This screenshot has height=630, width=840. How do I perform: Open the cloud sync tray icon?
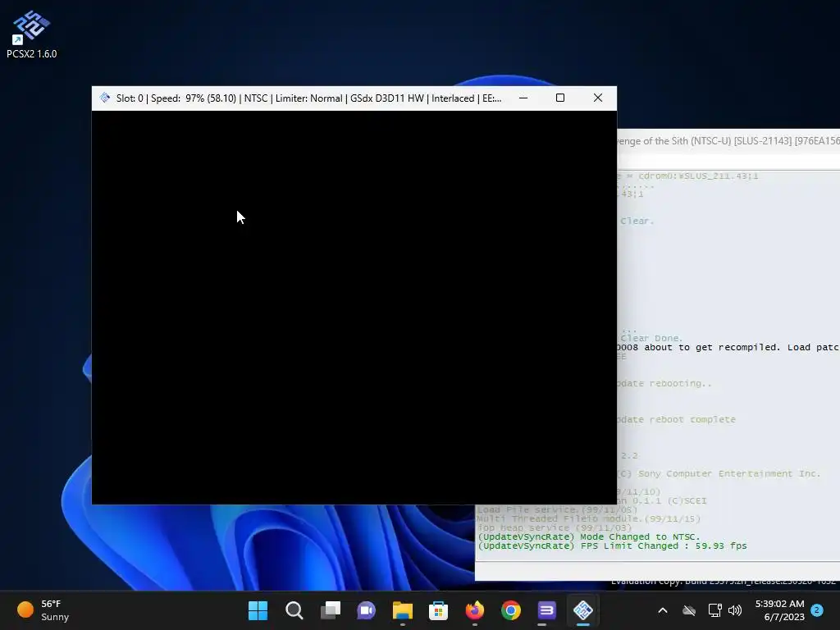pos(689,610)
